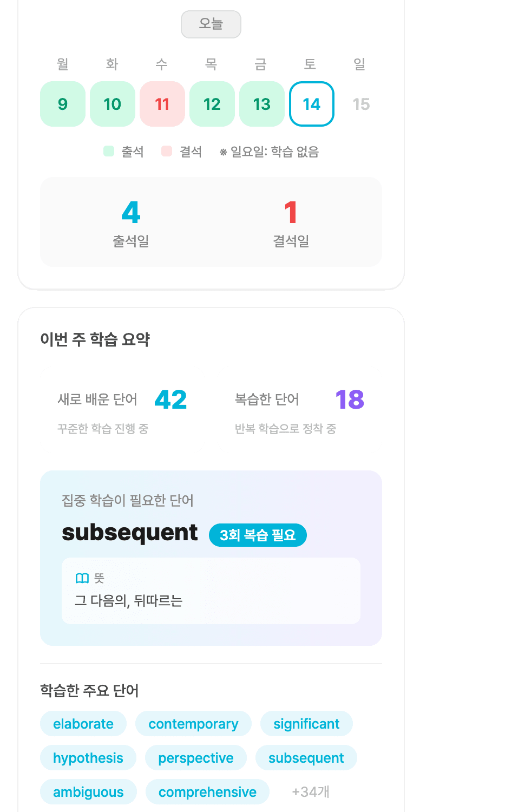Image resolution: width=525 pixels, height=812 pixels.
Task: Toggle attendance on date 9
Action: pos(62,104)
